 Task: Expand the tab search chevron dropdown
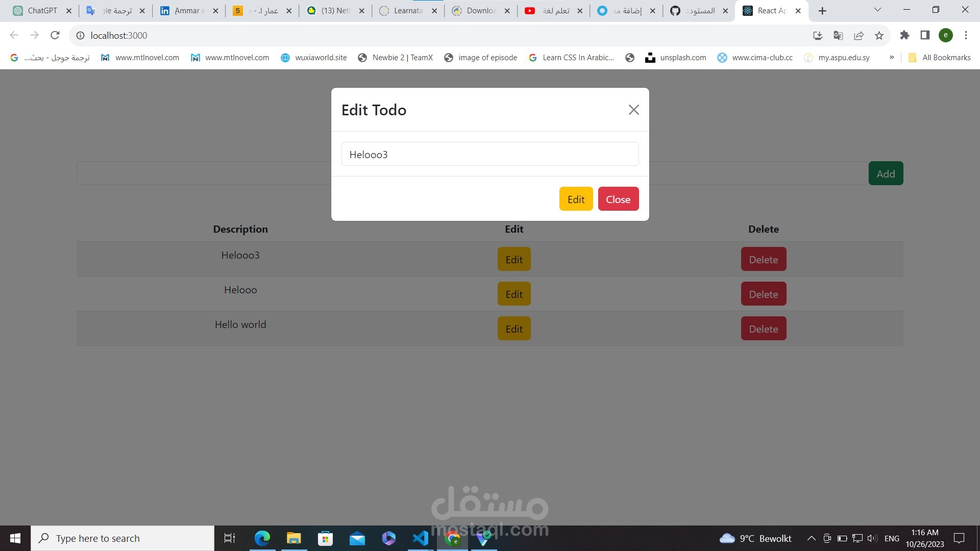click(x=877, y=10)
